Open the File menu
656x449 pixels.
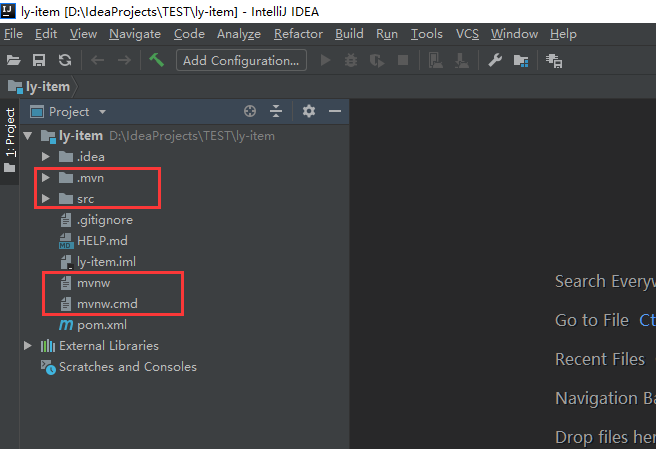click(13, 34)
